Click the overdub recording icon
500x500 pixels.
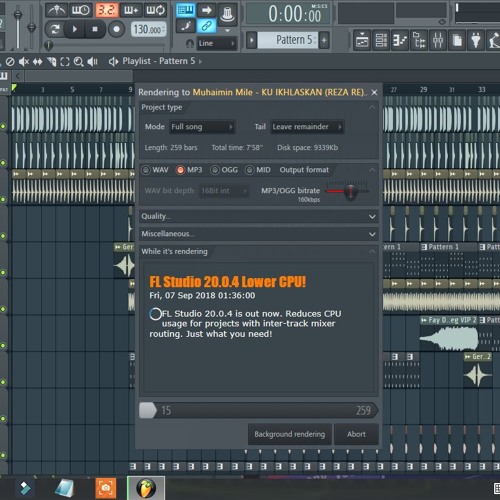(131, 10)
